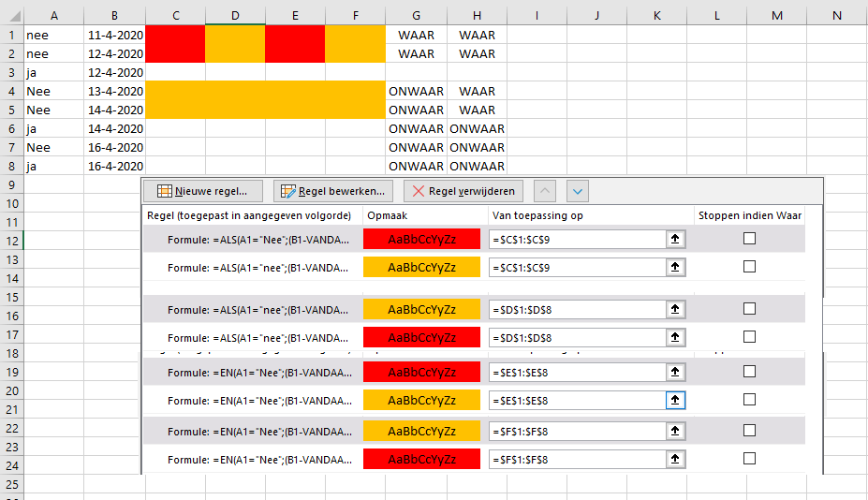Click the Nieuwe regel button
This screenshot has width=868, height=500.
click(x=202, y=191)
